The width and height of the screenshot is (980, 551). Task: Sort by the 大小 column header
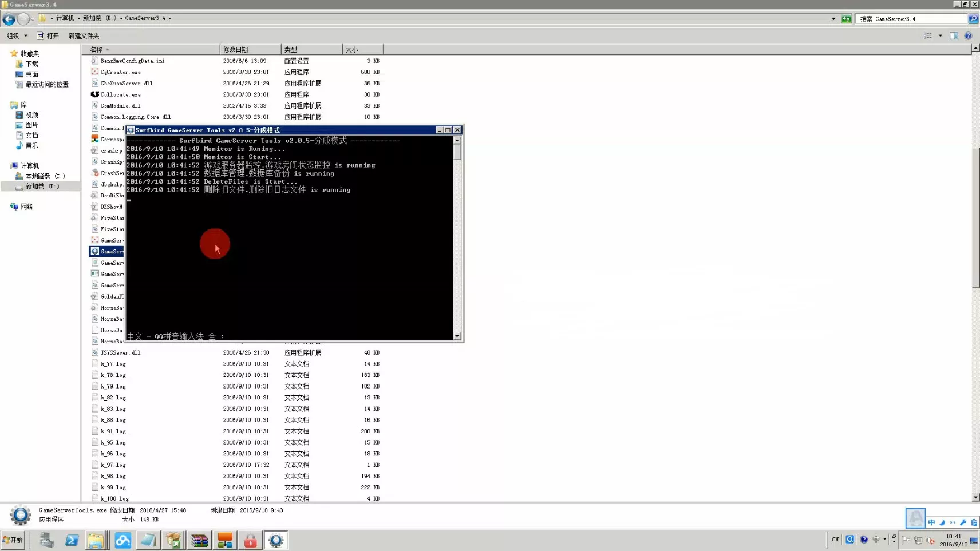[362, 49]
